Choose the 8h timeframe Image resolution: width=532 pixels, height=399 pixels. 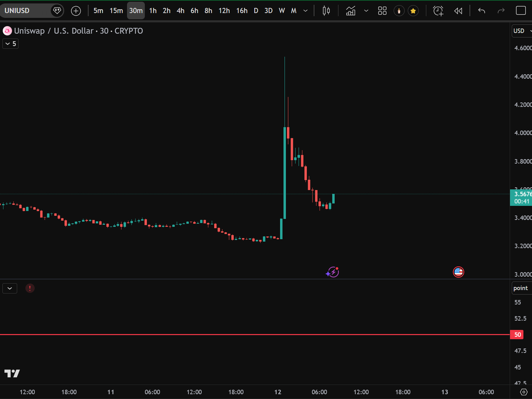208,11
